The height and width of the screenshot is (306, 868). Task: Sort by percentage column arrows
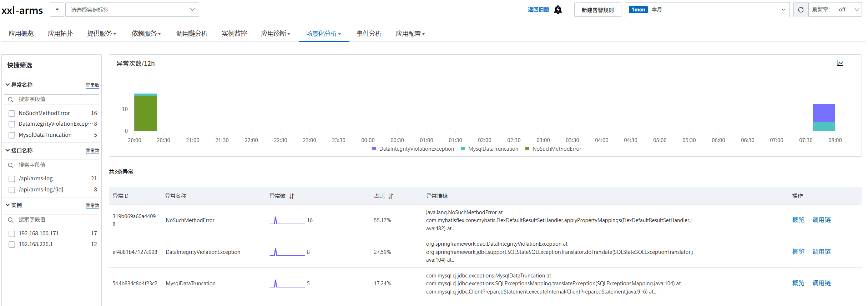(391, 196)
